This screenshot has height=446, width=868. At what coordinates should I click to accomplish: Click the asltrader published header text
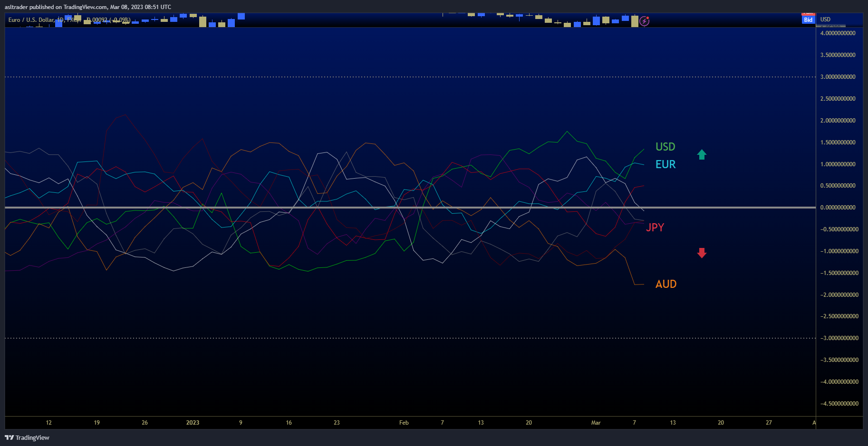tap(88, 7)
